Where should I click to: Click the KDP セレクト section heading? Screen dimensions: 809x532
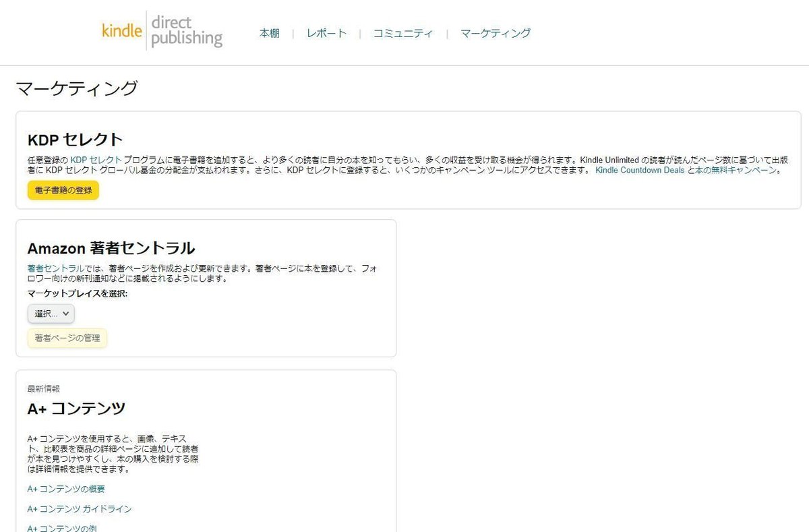(x=75, y=140)
